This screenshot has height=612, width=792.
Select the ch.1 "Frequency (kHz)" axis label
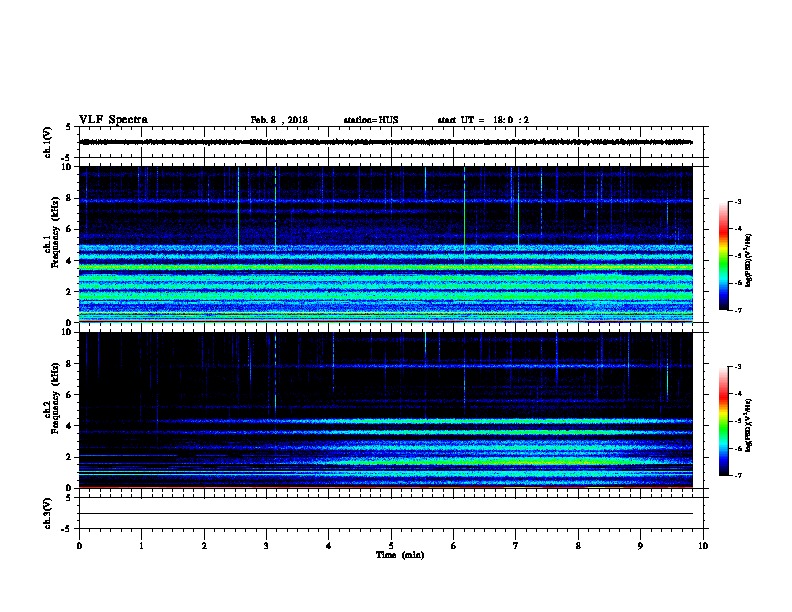(x=55, y=232)
